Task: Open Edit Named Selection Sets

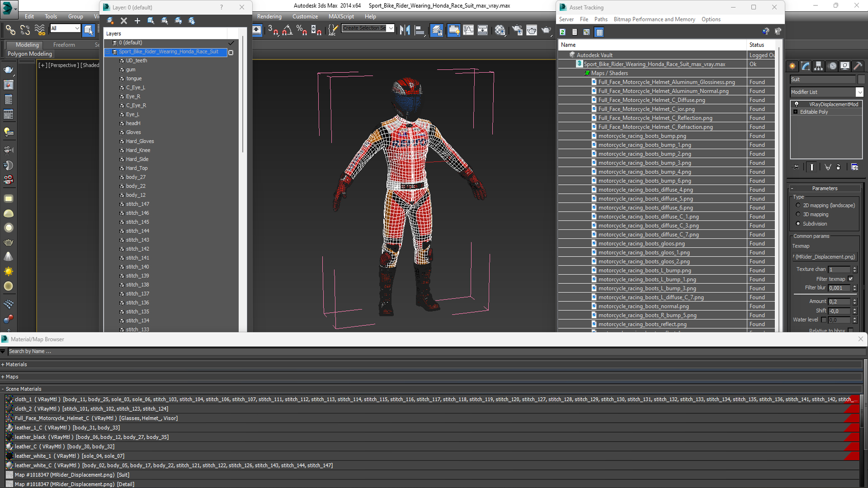Action: pyautogui.click(x=333, y=30)
